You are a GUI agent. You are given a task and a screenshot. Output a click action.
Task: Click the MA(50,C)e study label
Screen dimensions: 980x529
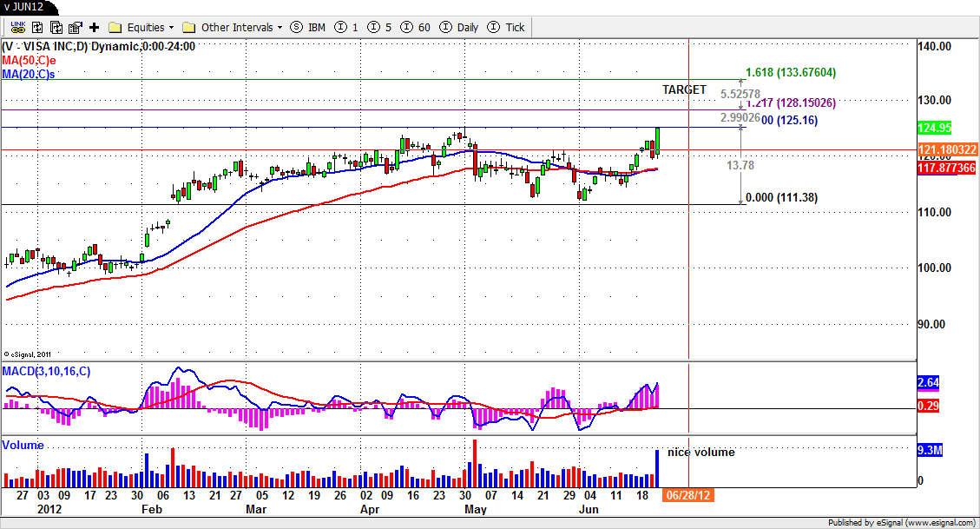[x=29, y=61]
